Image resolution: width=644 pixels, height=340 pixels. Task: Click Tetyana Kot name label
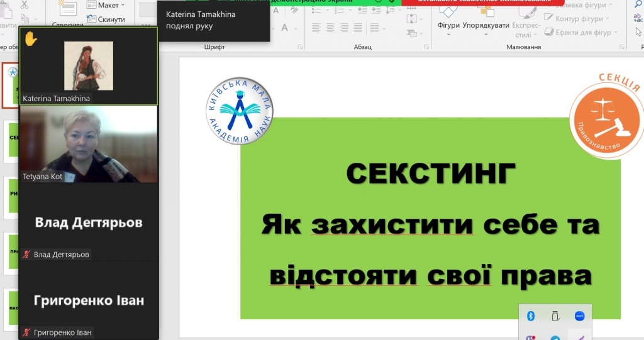pyautogui.click(x=42, y=177)
